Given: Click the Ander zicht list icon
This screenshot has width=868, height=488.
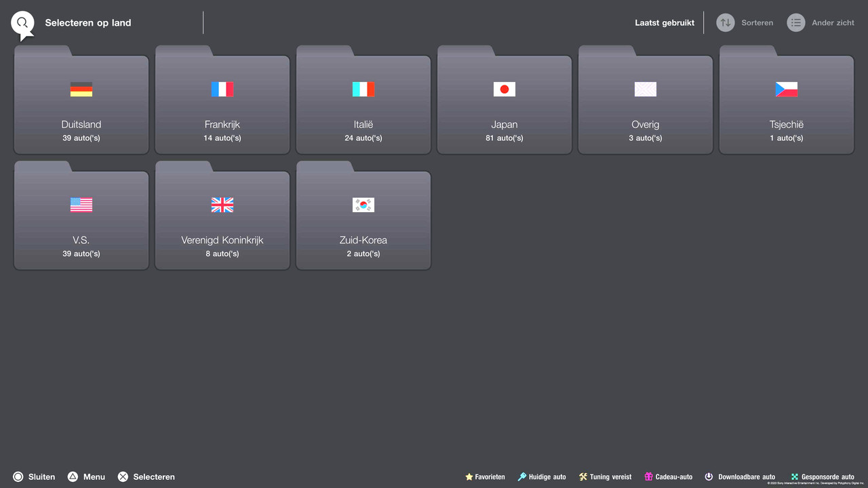Looking at the screenshot, I should (x=796, y=22).
